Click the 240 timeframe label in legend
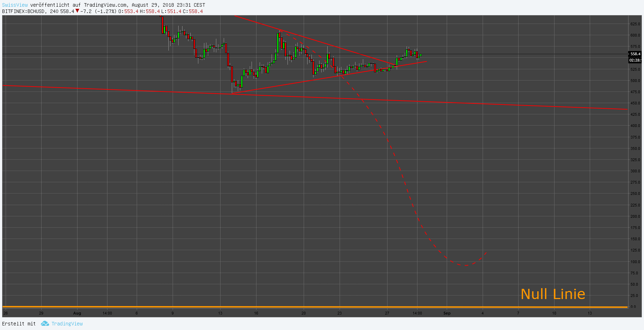644x330 pixels. (53, 11)
